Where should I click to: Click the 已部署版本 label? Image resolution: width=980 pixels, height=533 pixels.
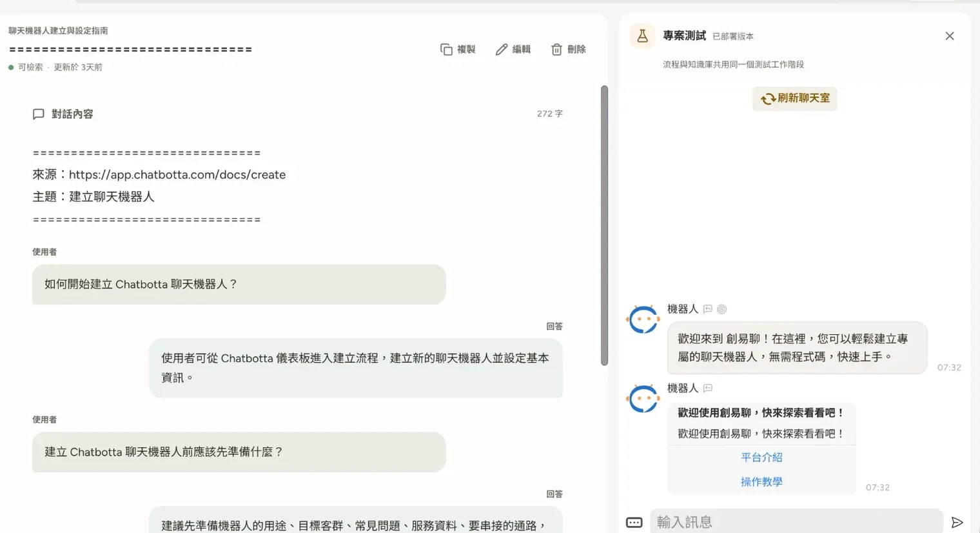732,37
